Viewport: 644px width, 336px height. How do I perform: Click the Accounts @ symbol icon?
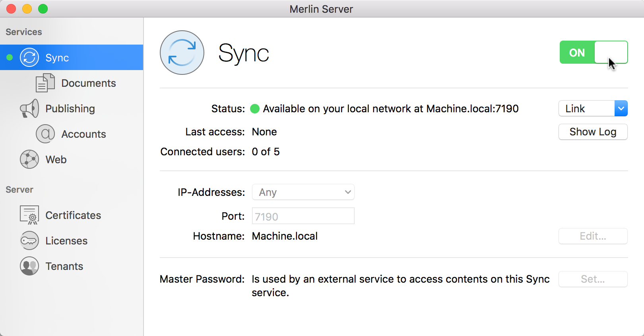45,134
